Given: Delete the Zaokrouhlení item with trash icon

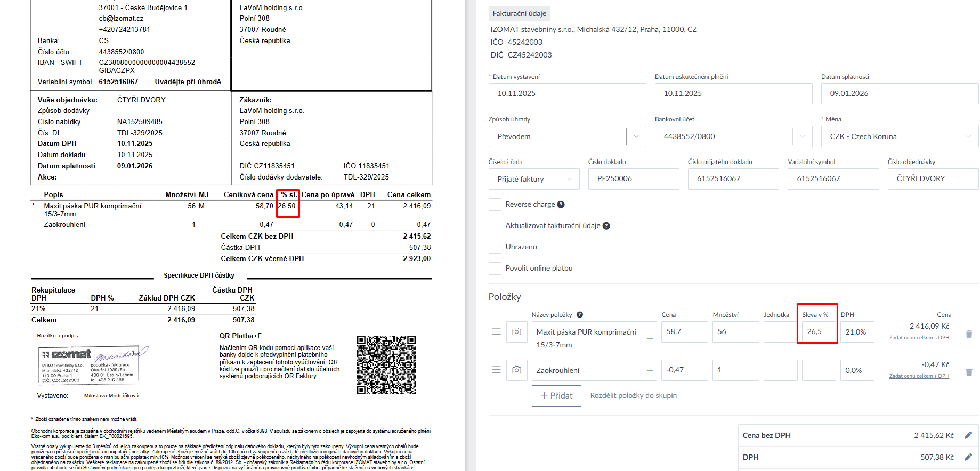Looking at the screenshot, I should point(969,372).
